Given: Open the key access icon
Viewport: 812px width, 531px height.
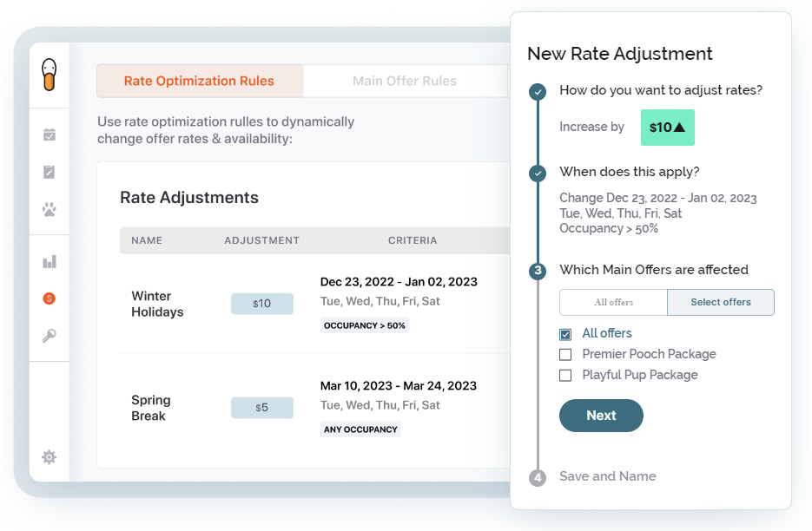Looking at the screenshot, I should [50, 336].
